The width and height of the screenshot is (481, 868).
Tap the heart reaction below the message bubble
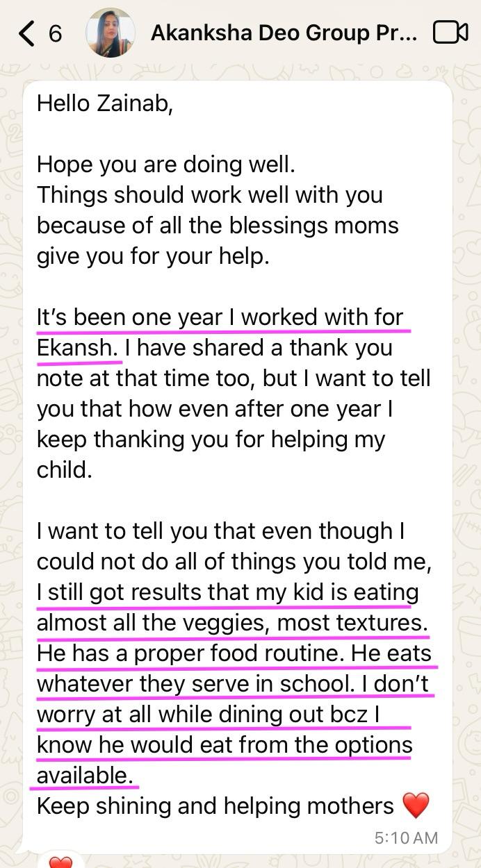click(60, 862)
